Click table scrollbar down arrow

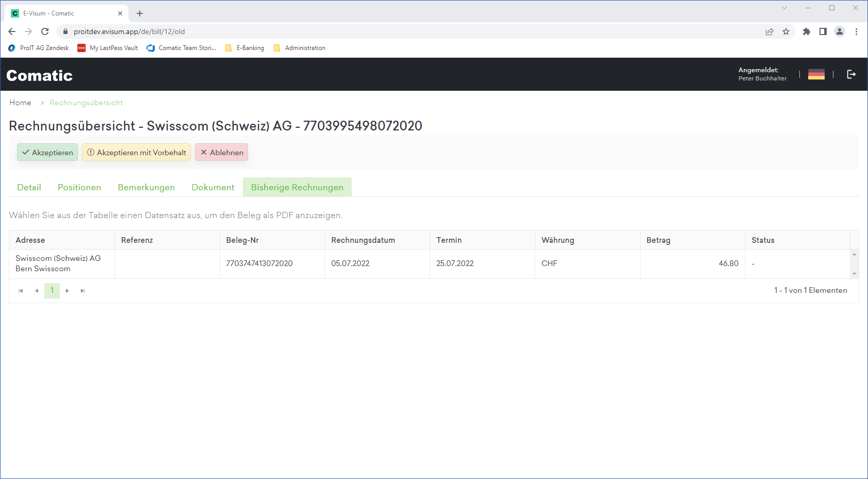(855, 274)
